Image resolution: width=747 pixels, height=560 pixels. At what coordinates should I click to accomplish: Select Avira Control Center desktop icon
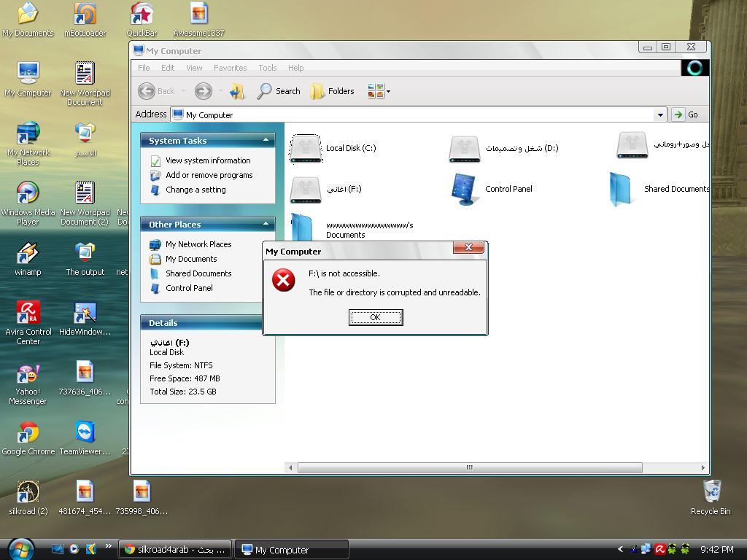tap(28, 323)
